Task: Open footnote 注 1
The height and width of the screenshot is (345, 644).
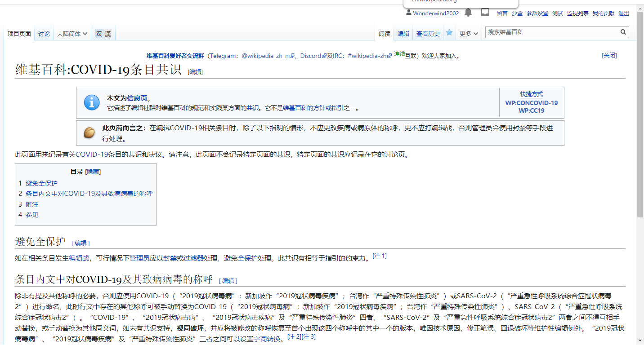Action: [380, 256]
